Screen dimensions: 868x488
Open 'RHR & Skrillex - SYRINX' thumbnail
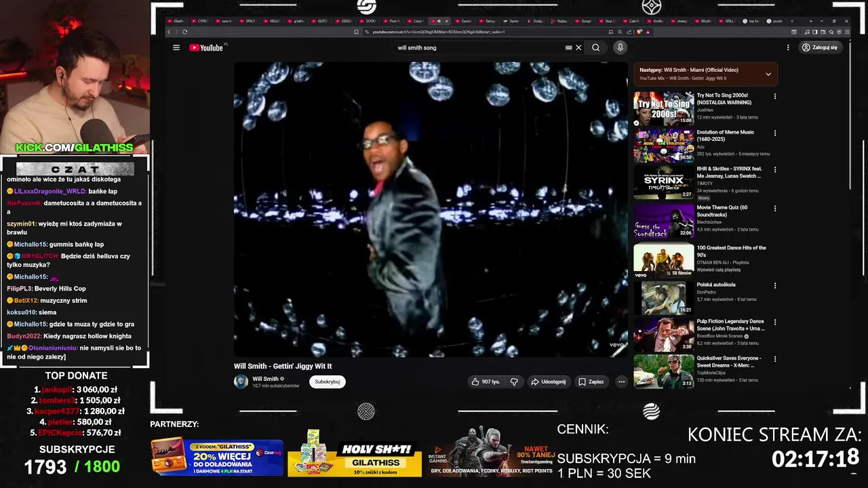664,182
